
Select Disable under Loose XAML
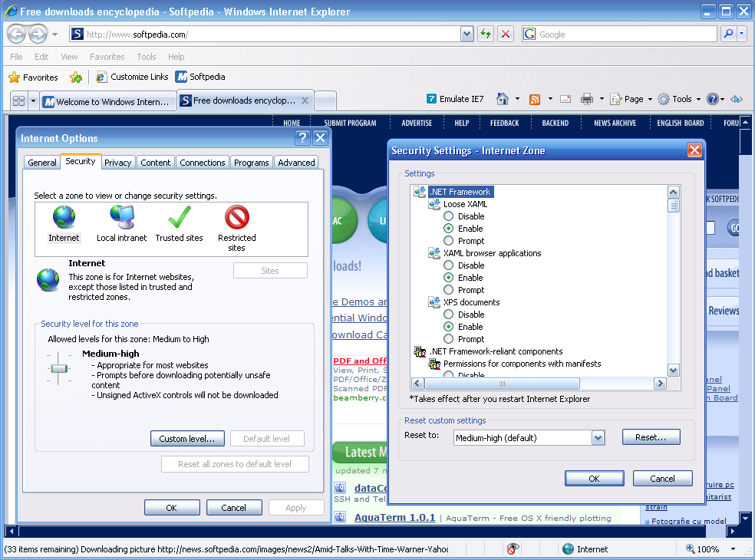click(448, 216)
